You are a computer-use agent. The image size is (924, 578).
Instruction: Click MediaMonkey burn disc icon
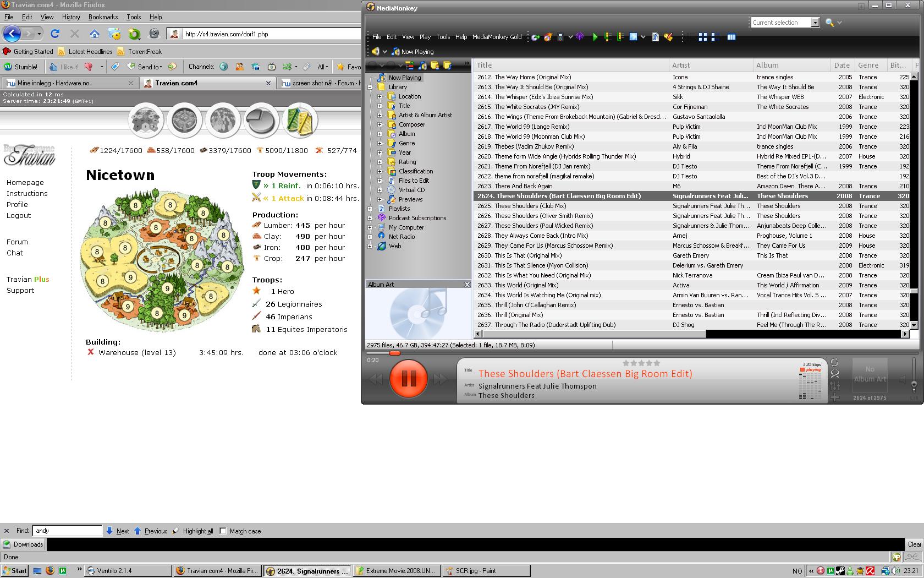(x=548, y=37)
